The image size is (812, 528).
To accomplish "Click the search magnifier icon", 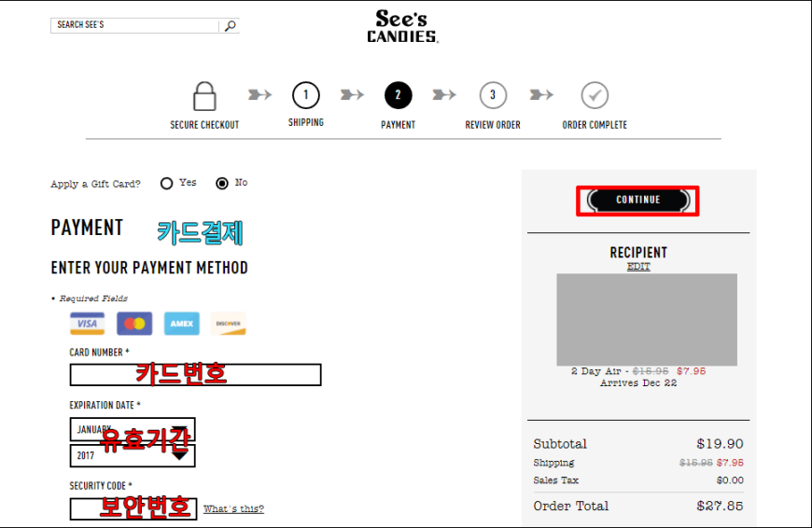I will click(231, 25).
